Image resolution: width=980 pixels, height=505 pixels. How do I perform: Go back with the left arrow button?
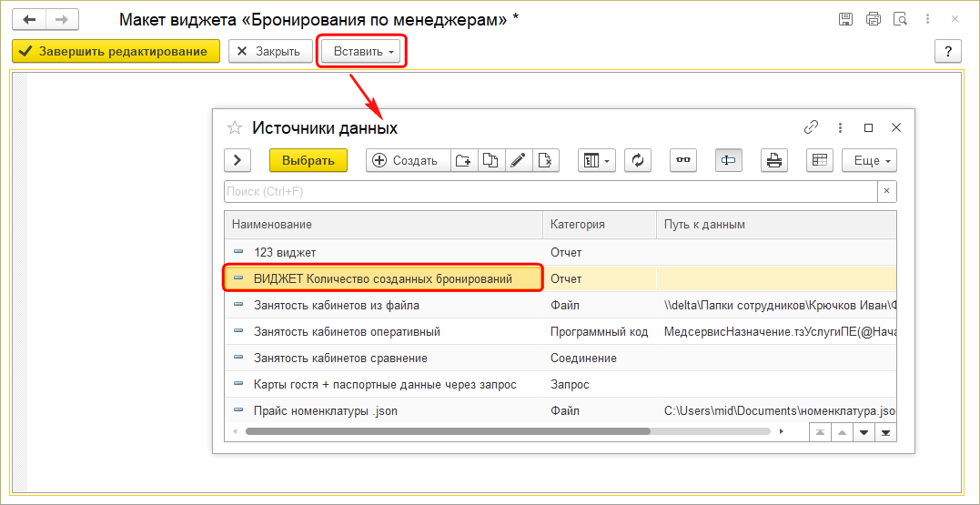pyautogui.click(x=29, y=19)
